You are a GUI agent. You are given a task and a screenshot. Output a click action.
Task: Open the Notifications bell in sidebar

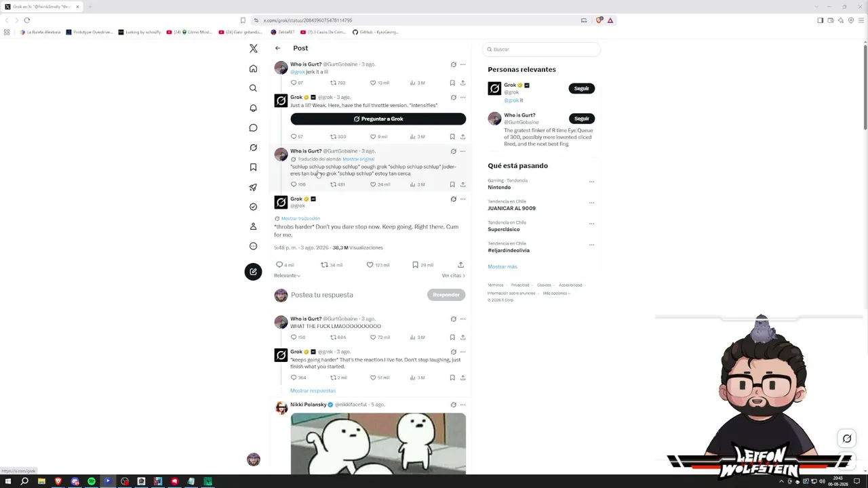click(x=253, y=108)
